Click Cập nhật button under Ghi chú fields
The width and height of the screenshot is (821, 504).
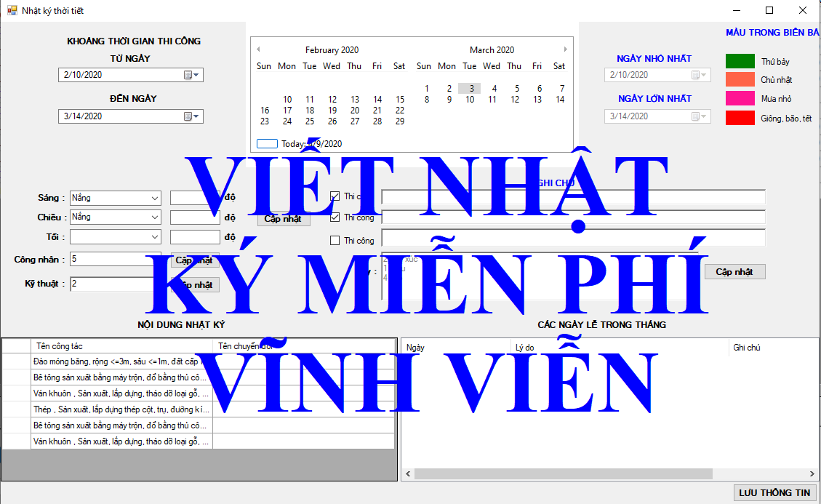734,271
